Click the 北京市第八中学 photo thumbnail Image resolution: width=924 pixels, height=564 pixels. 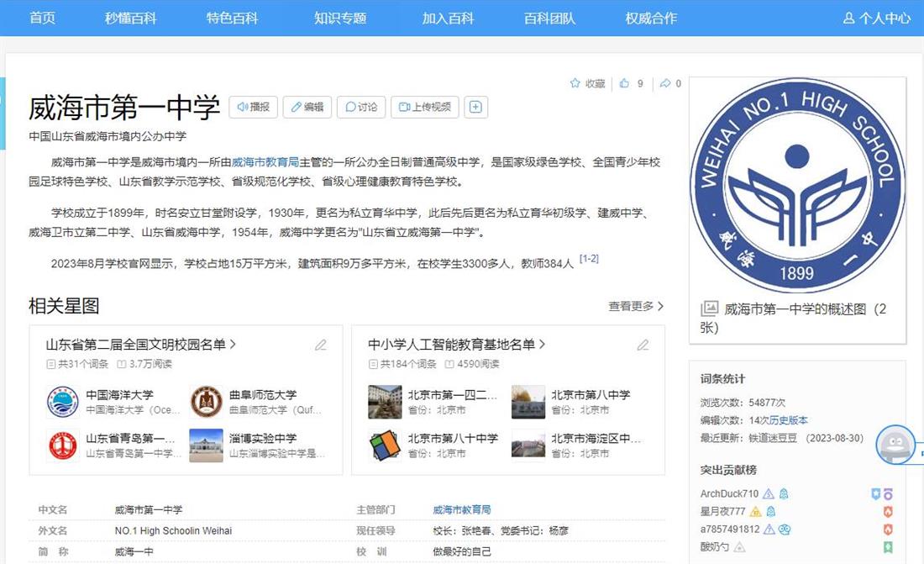[x=528, y=402]
